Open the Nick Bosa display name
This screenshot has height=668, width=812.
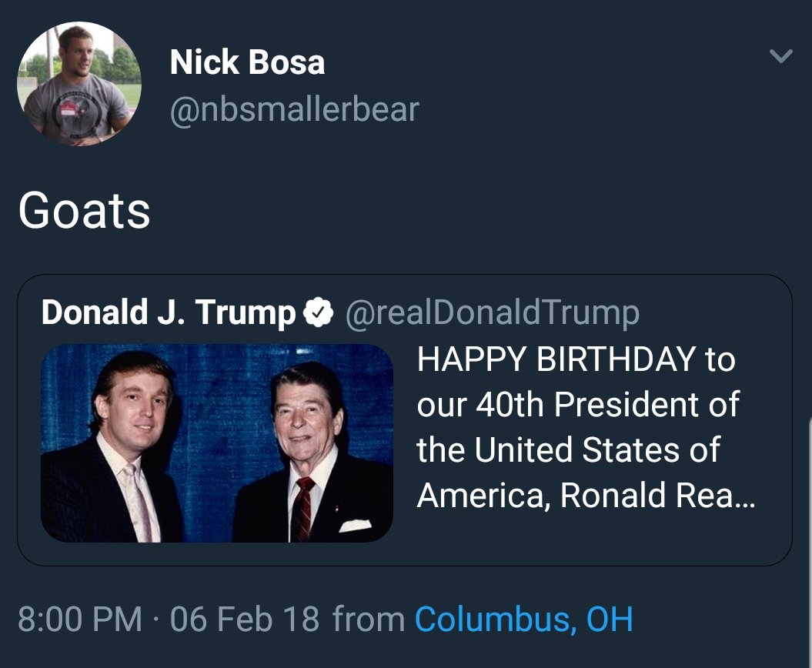tap(247, 62)
